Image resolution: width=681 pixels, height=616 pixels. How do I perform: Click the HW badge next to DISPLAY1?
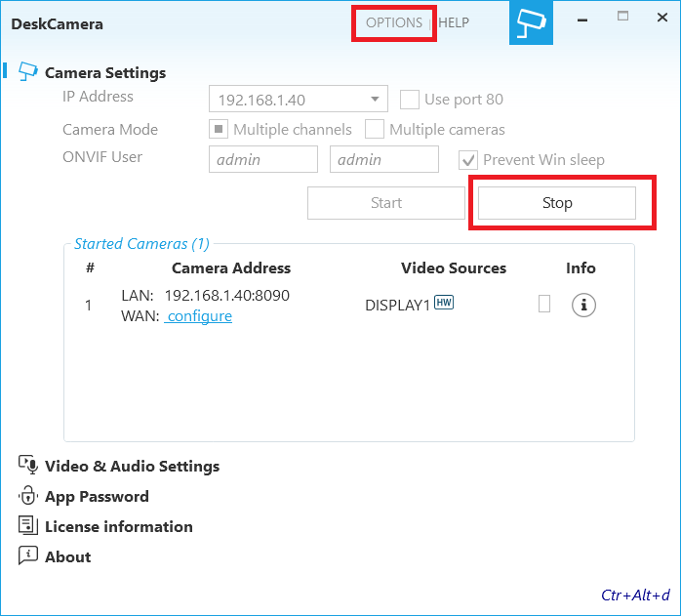444,304
